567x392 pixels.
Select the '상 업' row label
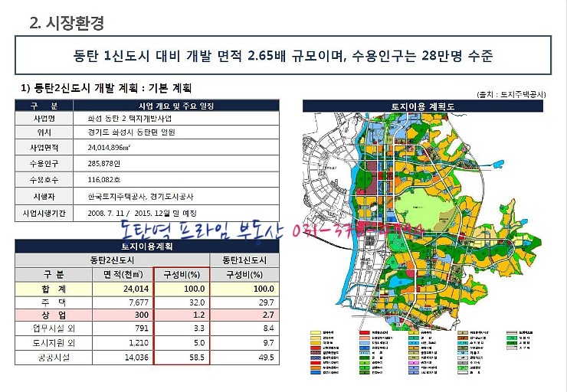click(54, 315)
